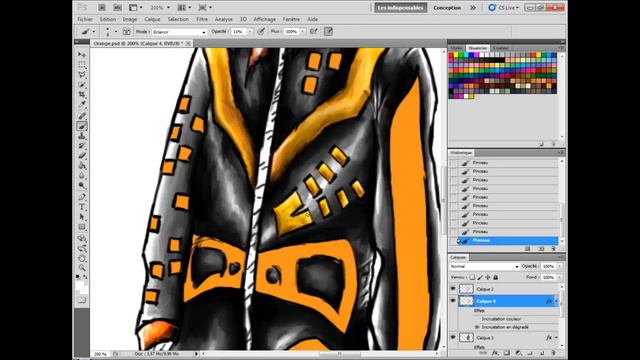Screen dimensions: 640x360
Task: Enable lock all in Calques panel
Action: point(496,278)
